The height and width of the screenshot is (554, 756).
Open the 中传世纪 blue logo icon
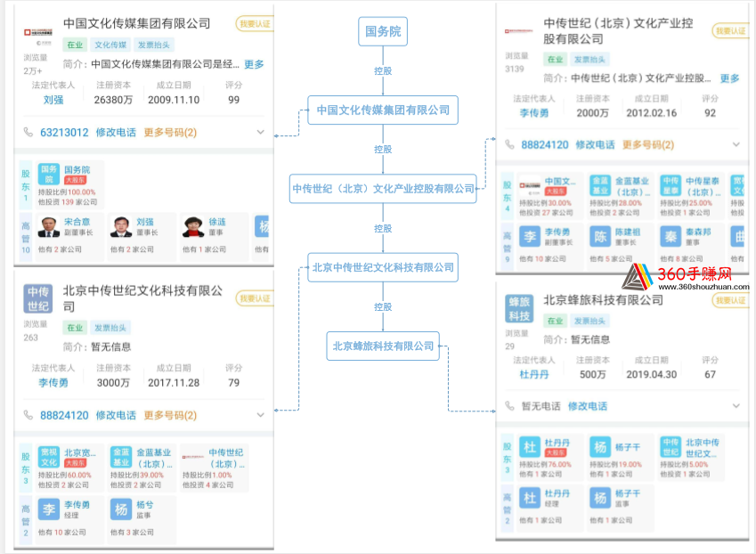pos(38,299)
